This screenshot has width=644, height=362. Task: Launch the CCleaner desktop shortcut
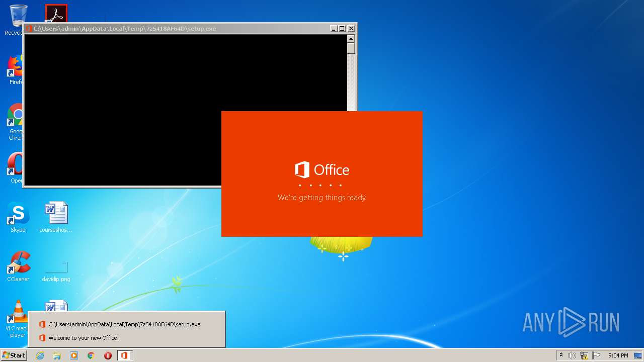pyautogui.click(x=18, y=267)
